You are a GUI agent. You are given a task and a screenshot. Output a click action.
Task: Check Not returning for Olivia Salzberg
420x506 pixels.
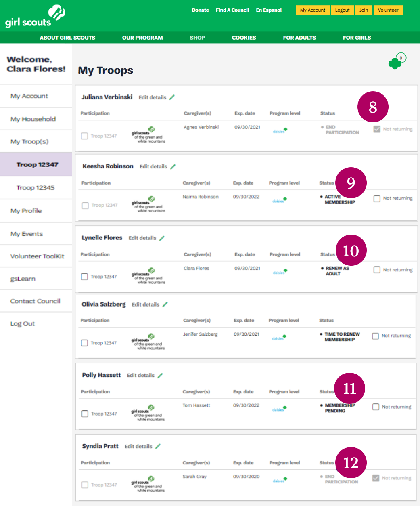point(375,336)
